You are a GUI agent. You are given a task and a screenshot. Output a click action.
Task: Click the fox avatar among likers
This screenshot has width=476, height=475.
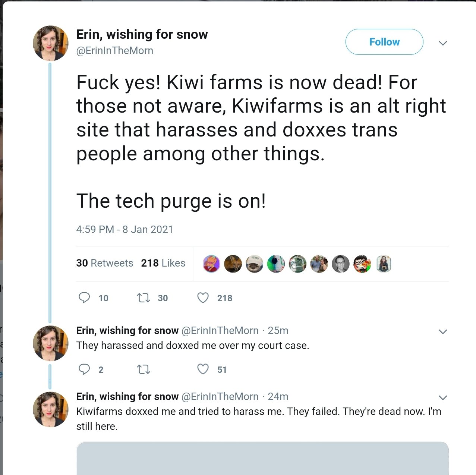click(x=233, y=264)
